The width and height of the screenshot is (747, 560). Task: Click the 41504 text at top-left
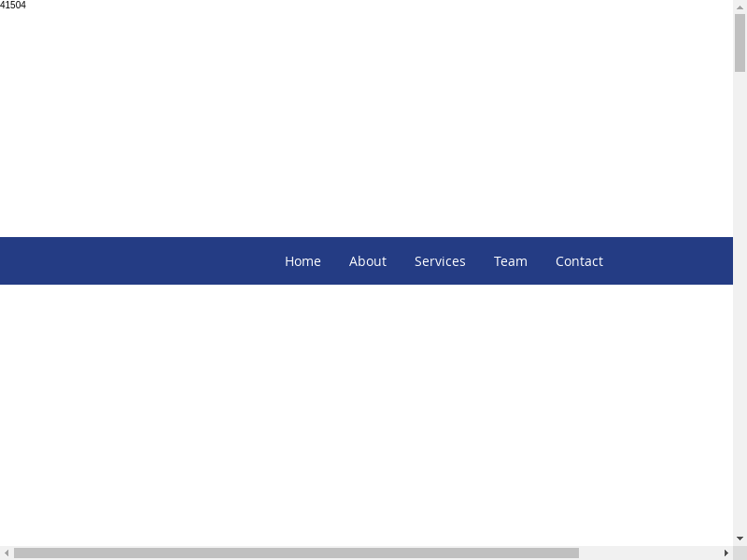[x=13, y=6]
